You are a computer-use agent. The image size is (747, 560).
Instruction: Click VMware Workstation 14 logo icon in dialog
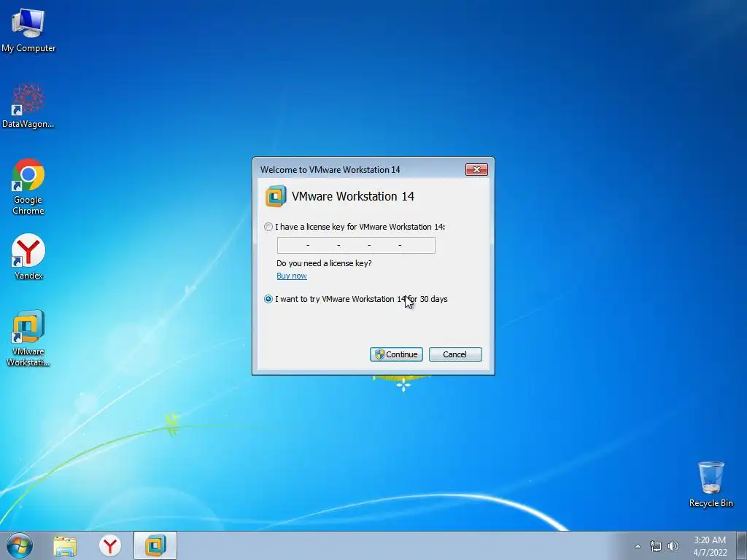click(276, 196)
